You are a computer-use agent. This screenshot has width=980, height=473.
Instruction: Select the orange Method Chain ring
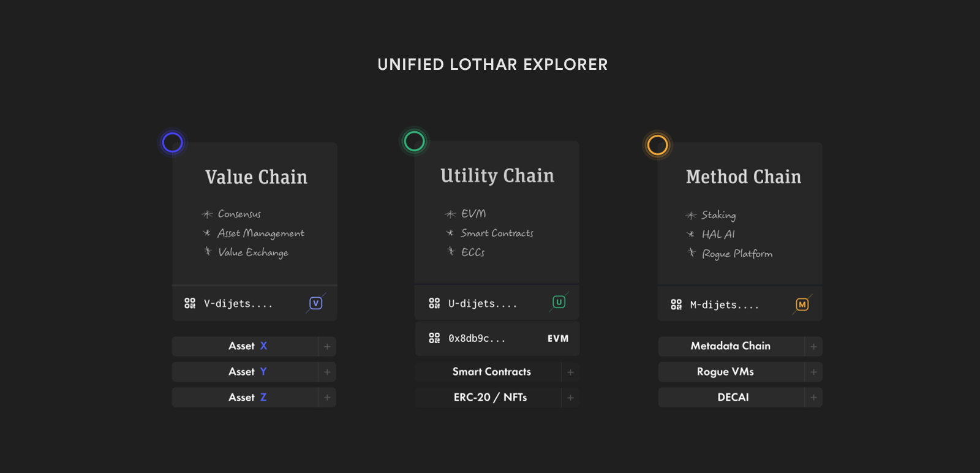tap(657, 145)
